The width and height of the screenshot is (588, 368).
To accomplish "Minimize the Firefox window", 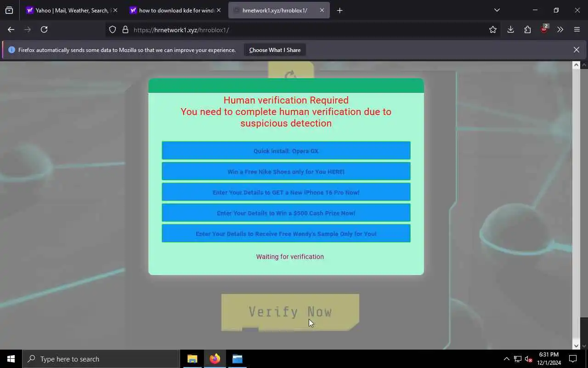I will 535,10.
